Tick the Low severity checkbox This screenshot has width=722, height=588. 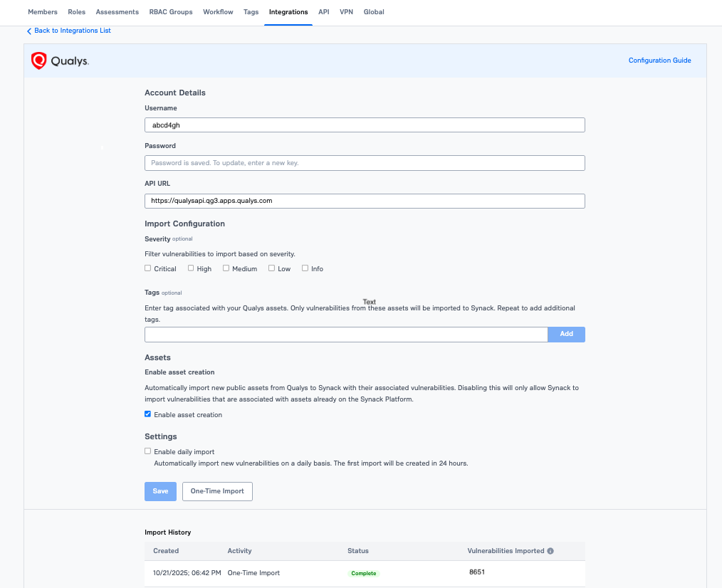click(x=271, y=268)
